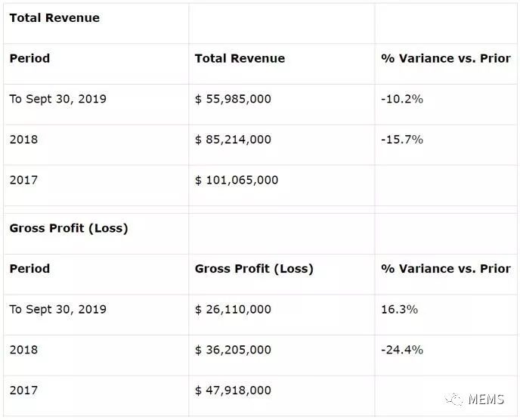
Task: Click the WeChat logo watermark icon
Action: [x=456, y=398]
